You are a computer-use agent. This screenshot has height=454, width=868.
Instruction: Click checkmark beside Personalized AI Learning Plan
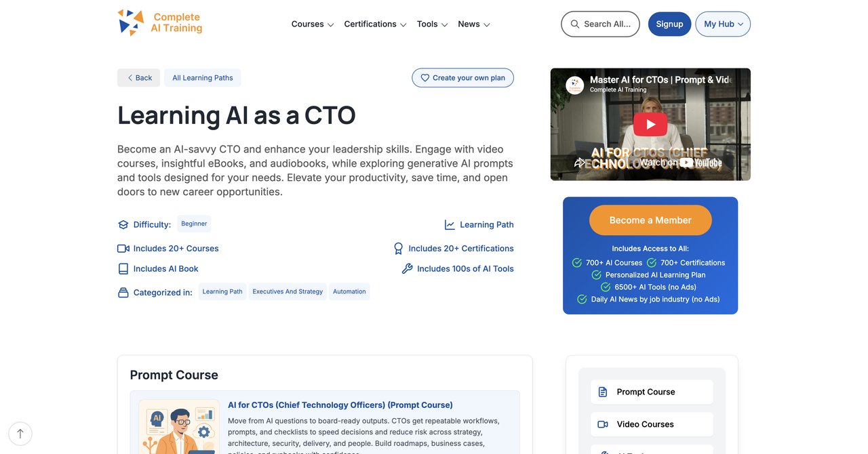(x=597, y=275)
